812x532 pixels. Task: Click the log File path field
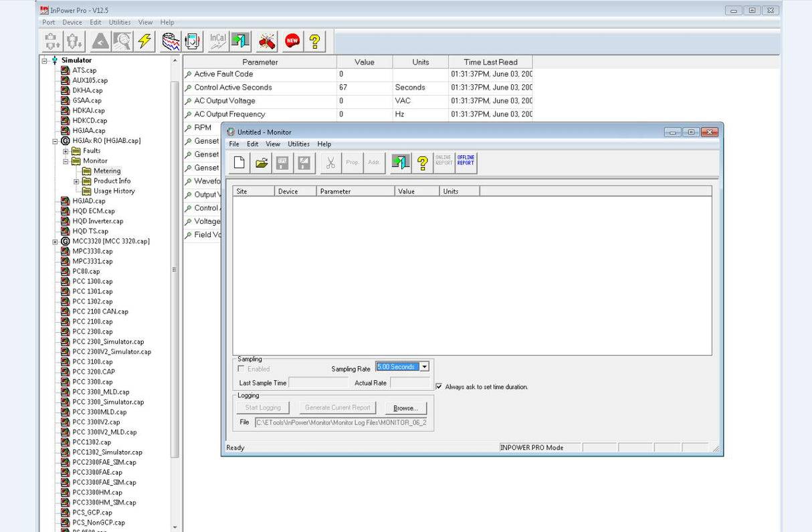341,422
